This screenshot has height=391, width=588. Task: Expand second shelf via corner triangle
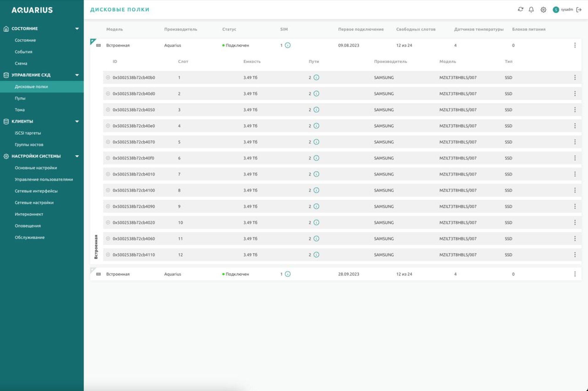click(x=92, y=270)
